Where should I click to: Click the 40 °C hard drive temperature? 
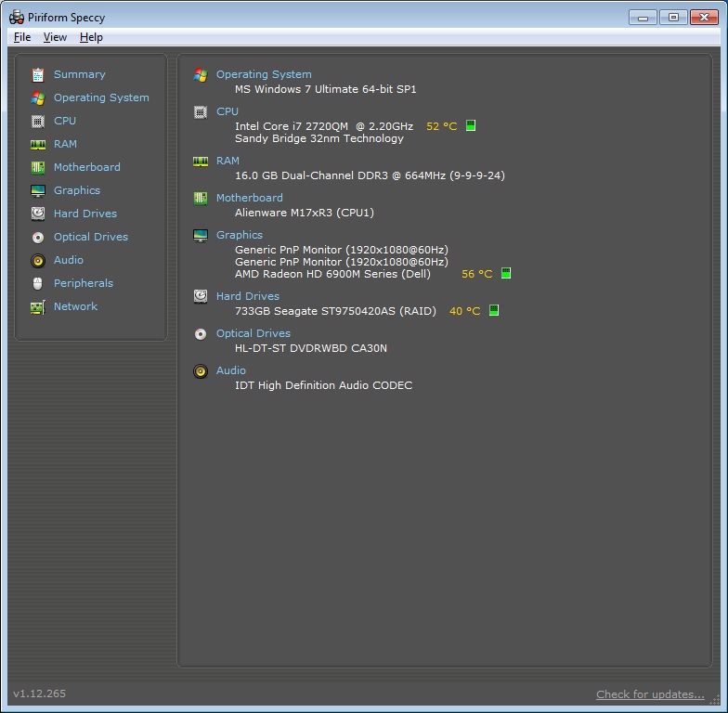click(x=464, y=311)
